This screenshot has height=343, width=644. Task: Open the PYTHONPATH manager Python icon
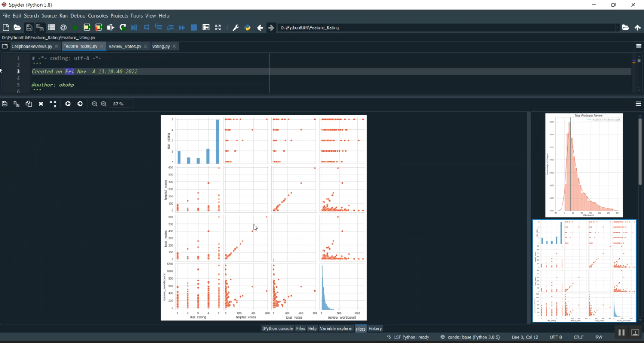click(247, 27)
